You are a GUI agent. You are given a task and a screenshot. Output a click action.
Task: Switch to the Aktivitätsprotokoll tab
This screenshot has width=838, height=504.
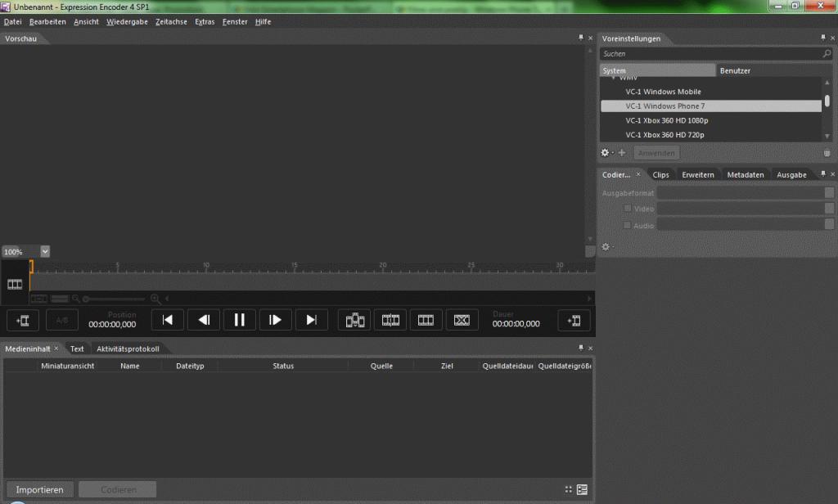pos(128,349)
